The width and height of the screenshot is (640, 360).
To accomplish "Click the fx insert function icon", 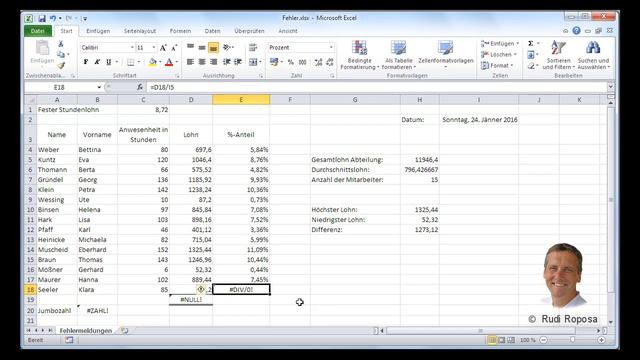I will [140, 87].
